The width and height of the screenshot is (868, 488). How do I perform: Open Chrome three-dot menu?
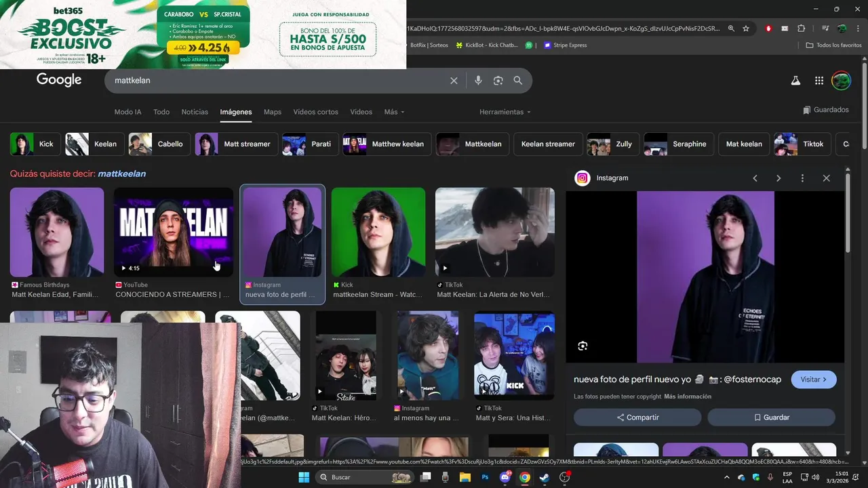857,28
